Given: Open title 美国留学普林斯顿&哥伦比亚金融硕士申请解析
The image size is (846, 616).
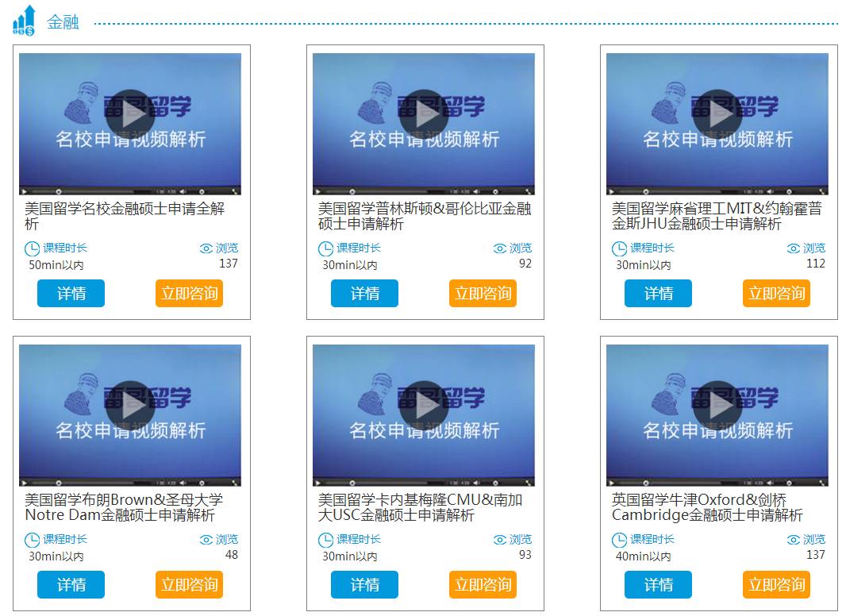Looking at the screenshot, I should click(x=425, y=216).
